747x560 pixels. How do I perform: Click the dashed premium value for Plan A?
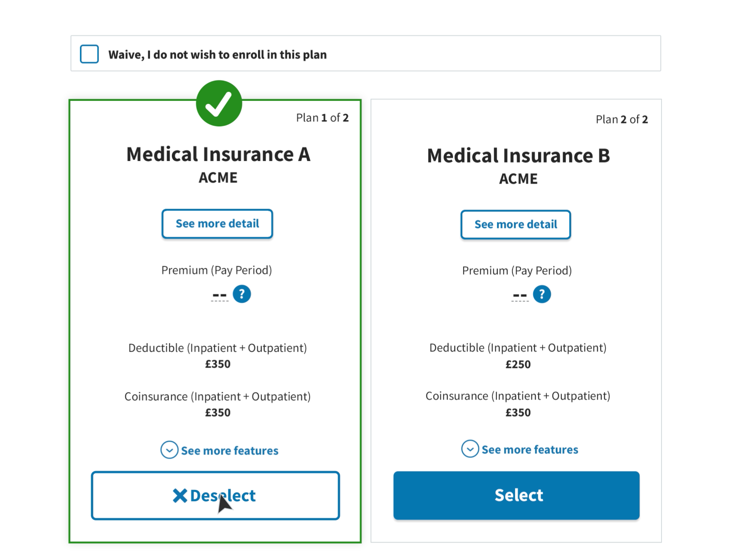[x=220, y=295]
